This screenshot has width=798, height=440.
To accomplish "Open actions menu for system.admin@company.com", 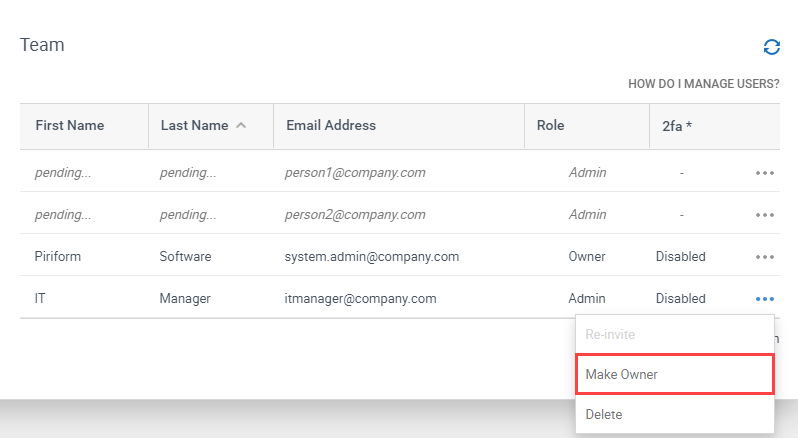I will pyautogui.click(x=764, y=257).
